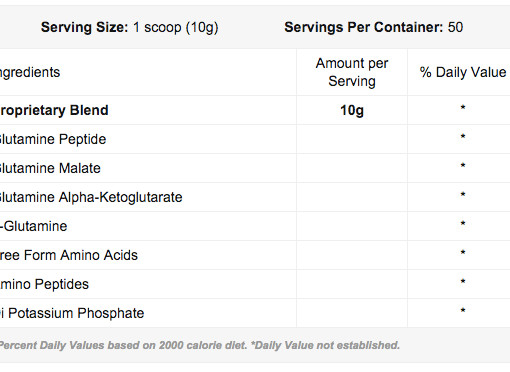Click the Serving Size label
Screen dimensions: 510x372
pos(84,27)
